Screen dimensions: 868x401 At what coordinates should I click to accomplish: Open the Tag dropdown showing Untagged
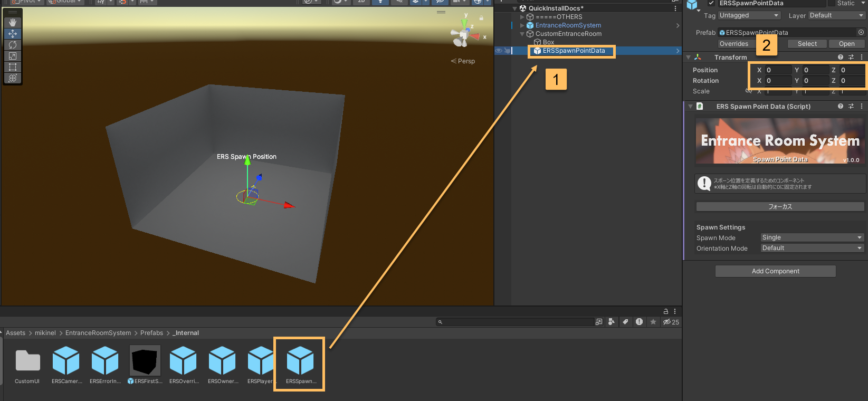pos(749,15)
